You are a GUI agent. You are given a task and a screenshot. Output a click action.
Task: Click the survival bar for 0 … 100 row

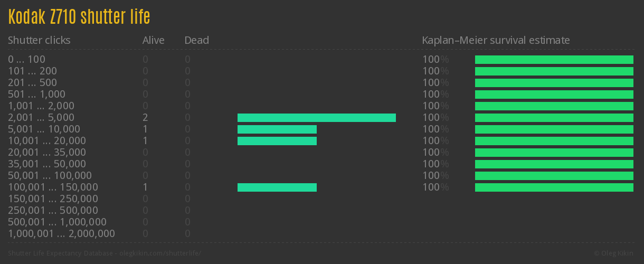point(554,60)
